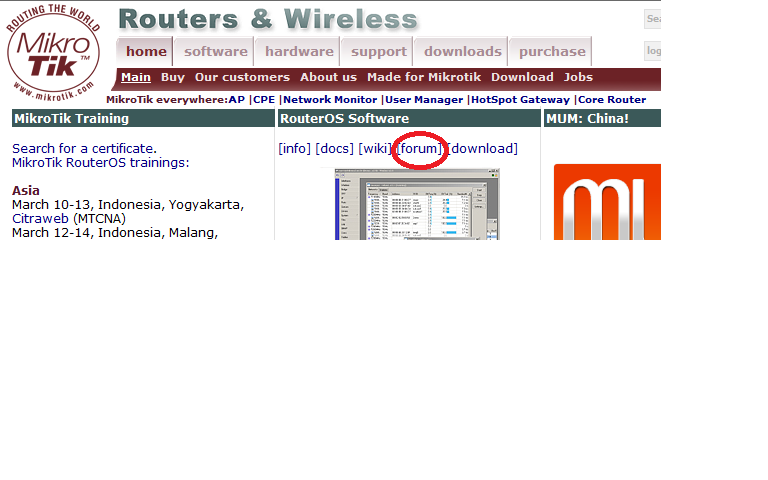
Task: Open the Jobs page
Action: [x=578, y=77]
